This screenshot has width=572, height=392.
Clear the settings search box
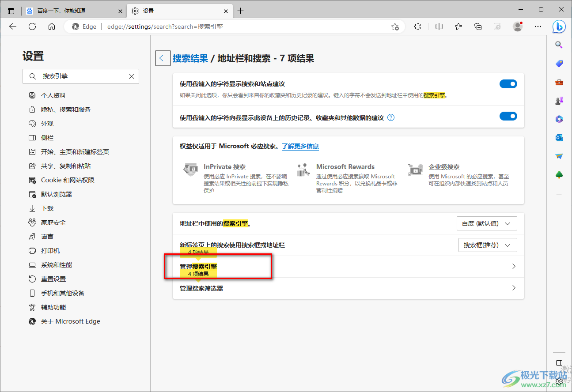(x=132, y=76)
